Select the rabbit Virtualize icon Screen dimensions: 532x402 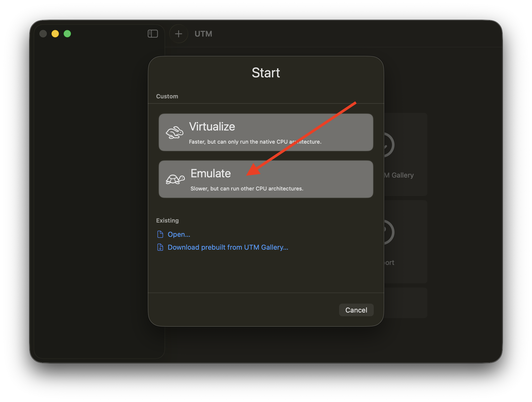176,132
